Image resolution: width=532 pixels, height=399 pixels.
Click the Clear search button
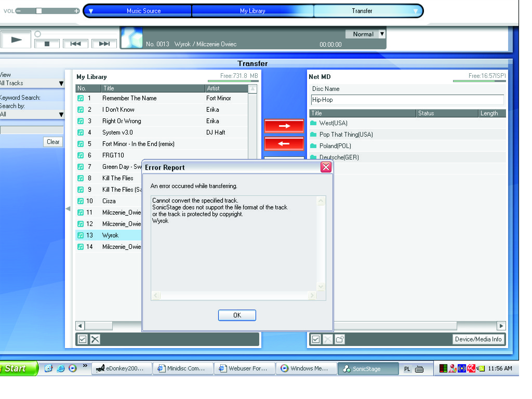tap(53, 142)
